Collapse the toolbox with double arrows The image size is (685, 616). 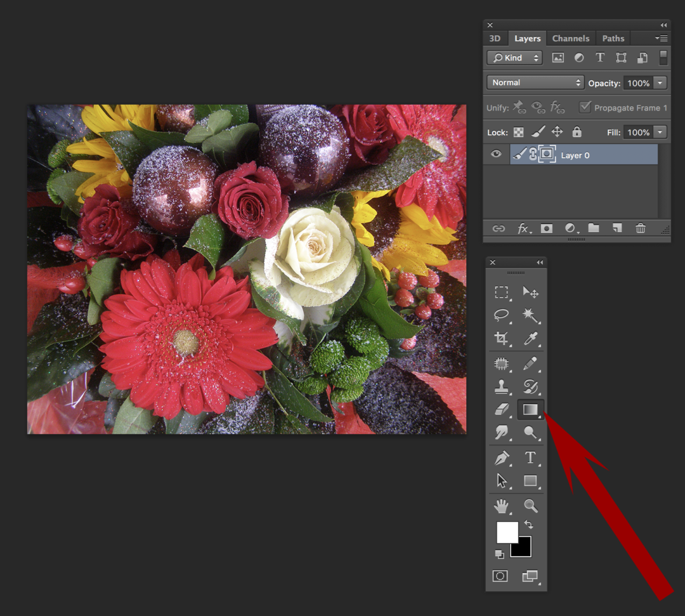pyautogui.click(x=540, y=262)
